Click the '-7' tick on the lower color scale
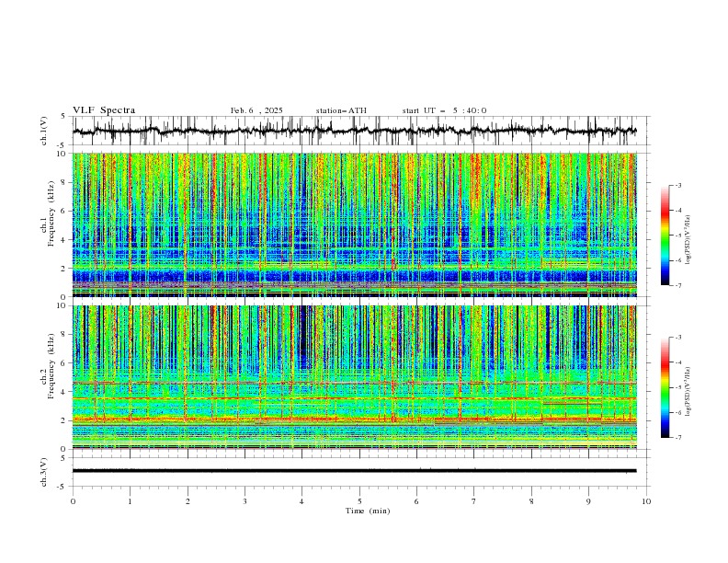This screenshot has width=728, height=563. pyautogui.click(x=678, y=438)
